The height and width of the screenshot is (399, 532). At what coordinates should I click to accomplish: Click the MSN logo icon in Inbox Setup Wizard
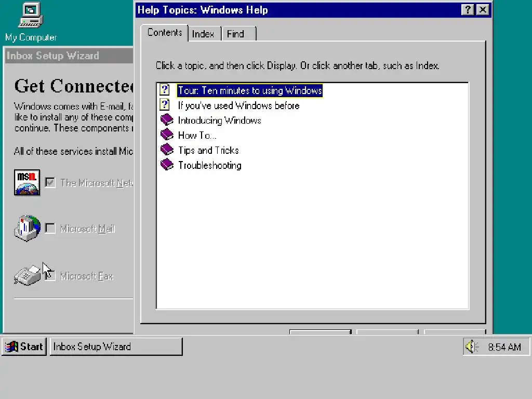coord(27,182)
